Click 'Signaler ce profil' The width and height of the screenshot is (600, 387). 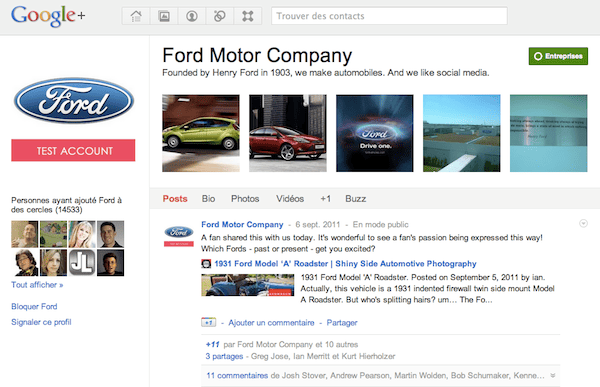click(41, 322)
